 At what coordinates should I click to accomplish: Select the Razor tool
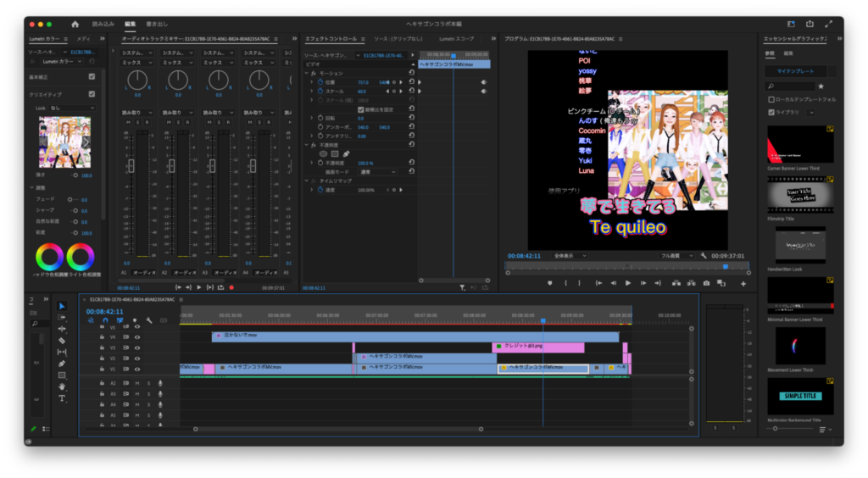coord(61,340)
